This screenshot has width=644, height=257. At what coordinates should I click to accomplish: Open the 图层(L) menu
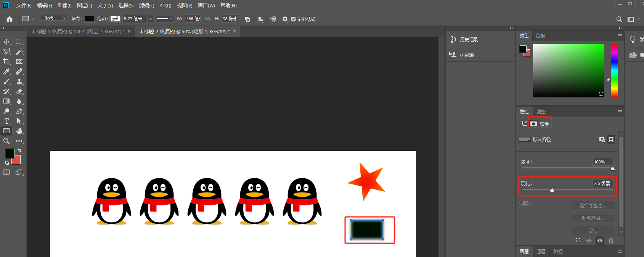84,5
